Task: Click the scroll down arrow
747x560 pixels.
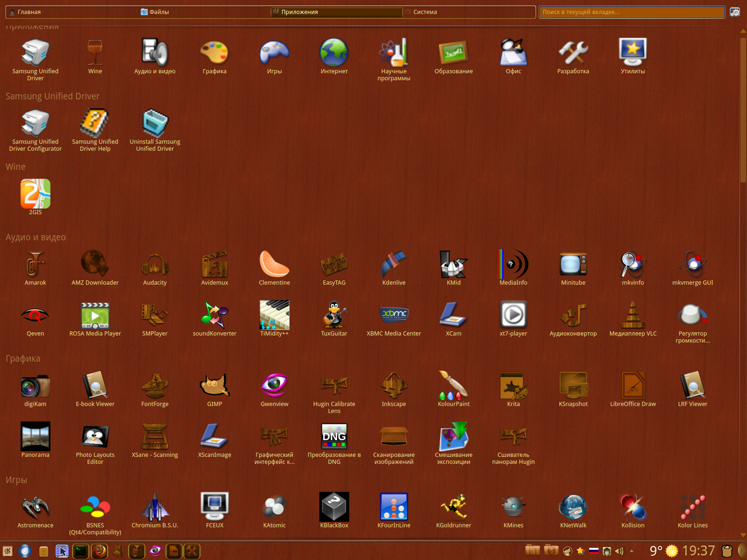Action: (x=743, y=535)
